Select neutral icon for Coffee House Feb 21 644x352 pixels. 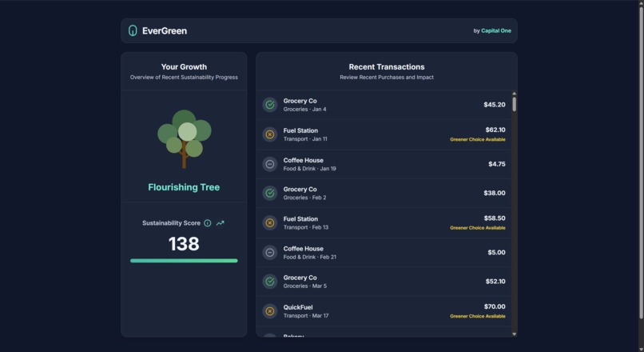coord(270,253)
